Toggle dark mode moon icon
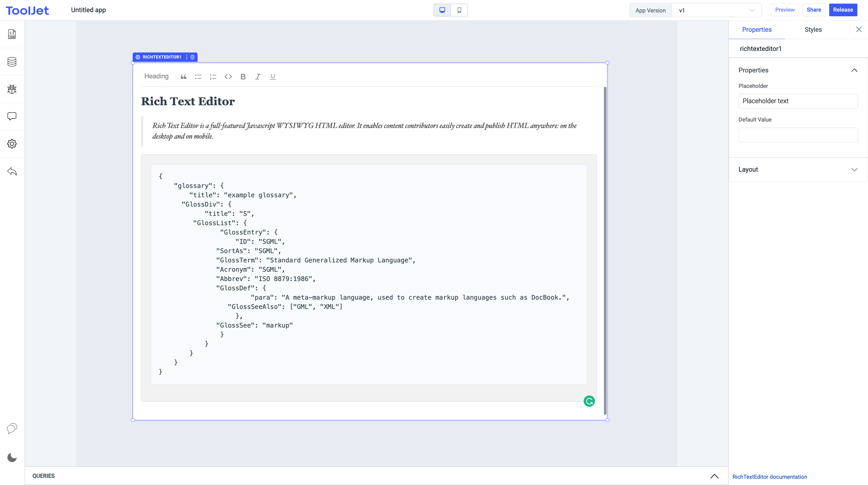This screenshot has width=868, height=485. [12, 457]
